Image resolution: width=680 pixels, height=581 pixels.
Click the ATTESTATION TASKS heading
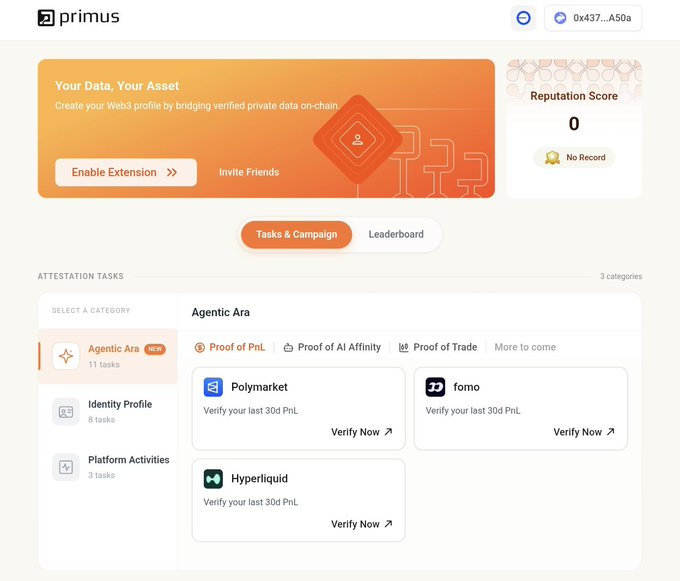pyautogui.click(x=81, y=276)
